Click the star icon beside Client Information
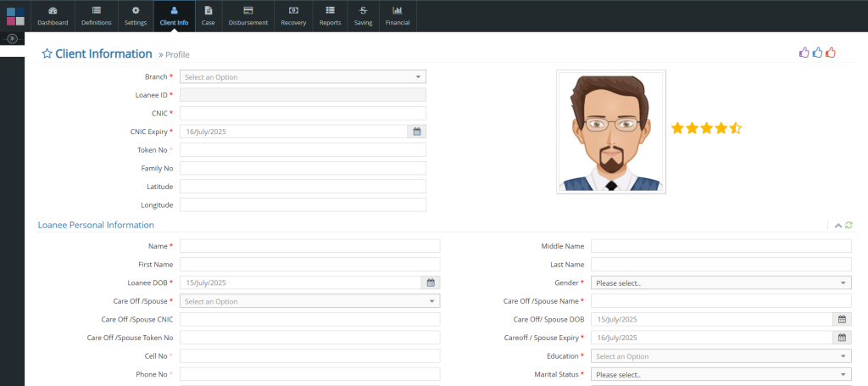This screenshot has height=386, width=868. [47, 53]
